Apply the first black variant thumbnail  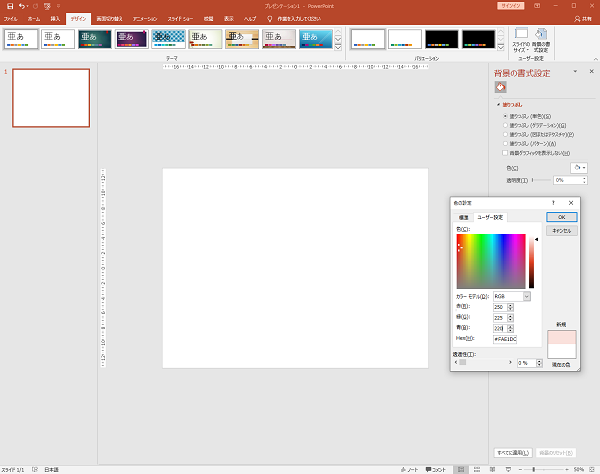[442, 39]
